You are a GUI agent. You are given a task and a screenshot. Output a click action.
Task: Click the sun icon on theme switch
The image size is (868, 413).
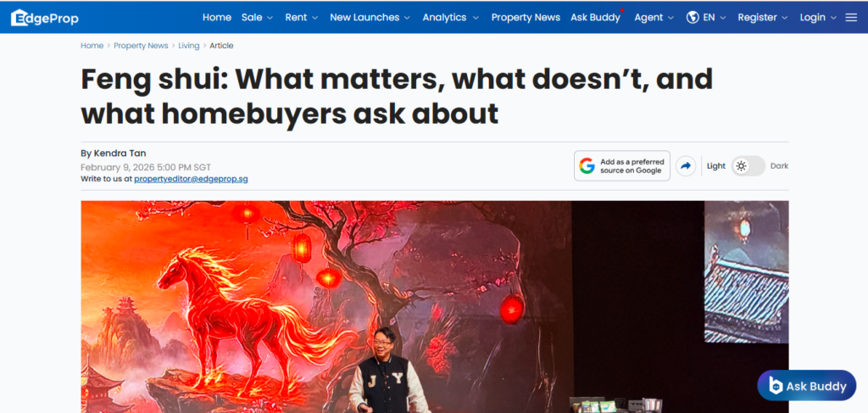pos(741,166)
